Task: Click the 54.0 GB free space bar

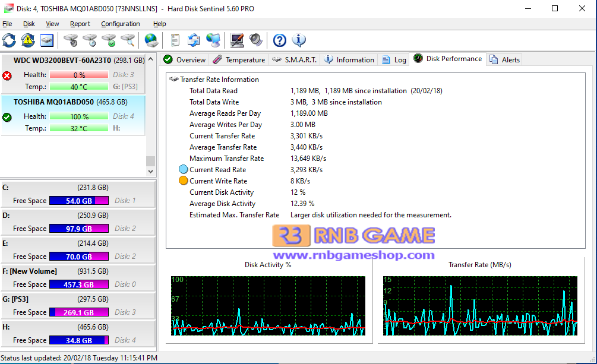Action: (x=79, y=201)
